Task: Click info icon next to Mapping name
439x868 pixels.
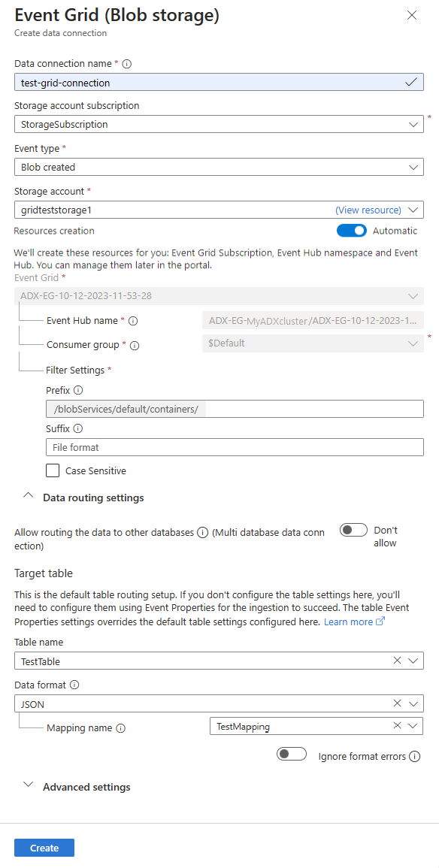Action: [121, 728]
